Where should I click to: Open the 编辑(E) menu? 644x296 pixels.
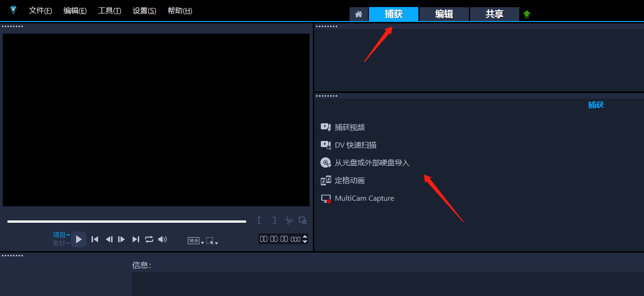click(x=75, y=11)
